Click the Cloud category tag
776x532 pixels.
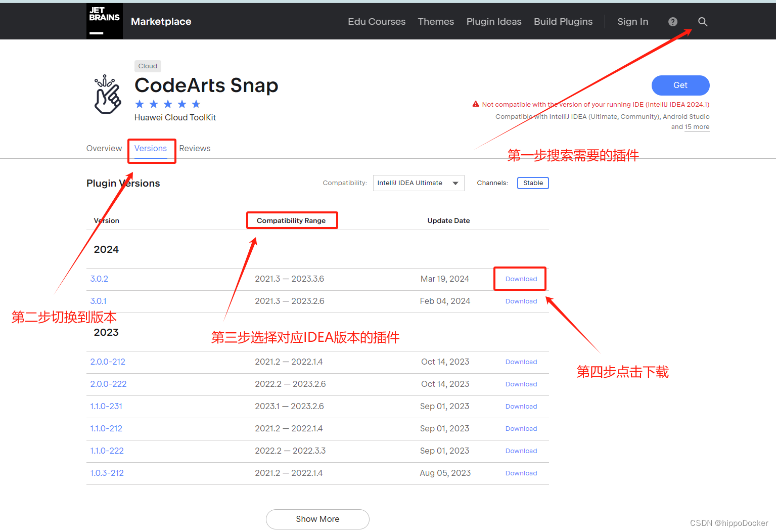[x=148, y=66]
